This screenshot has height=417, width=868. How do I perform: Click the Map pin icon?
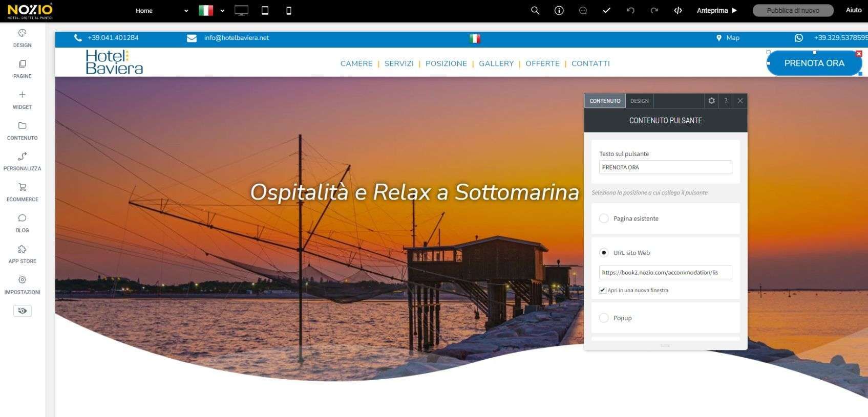pyautogui.click(x=718, y=38)
